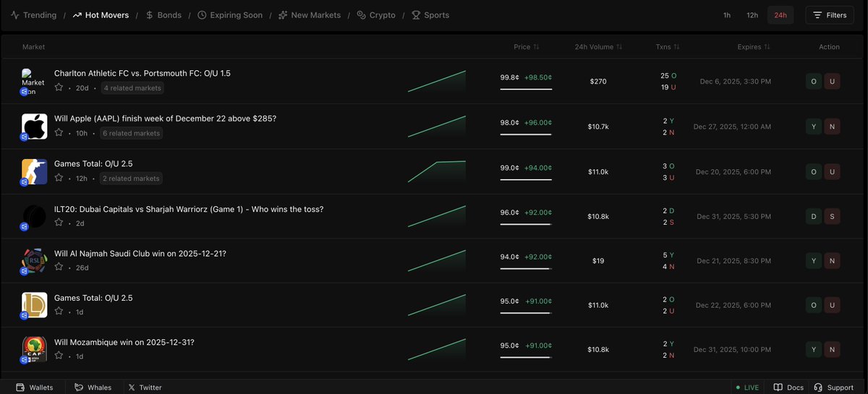Buy Yes on Al Najmah Saudi Club market
This screenshot has height=394, width=868.
coord(814,260)
